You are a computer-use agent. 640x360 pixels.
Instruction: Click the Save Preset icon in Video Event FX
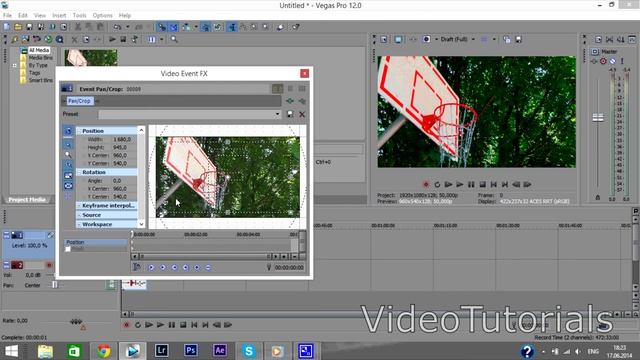tap(290, 114)
